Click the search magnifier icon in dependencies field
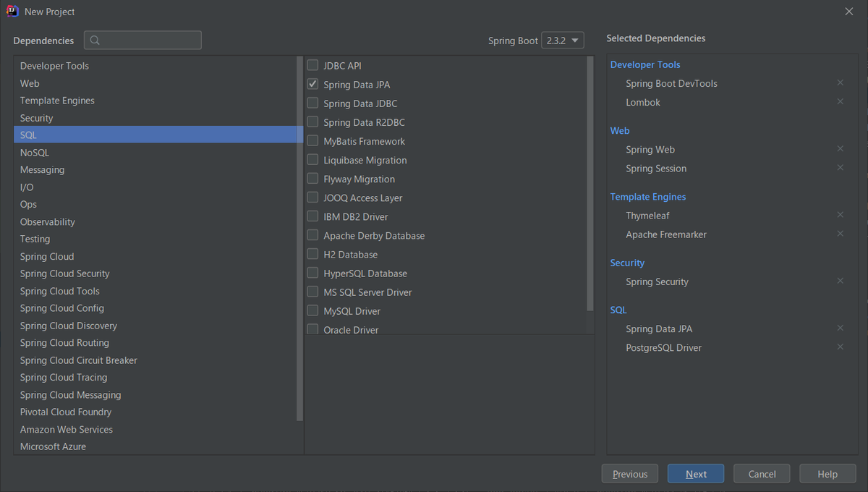868x492 pixels. click(95, 41)
